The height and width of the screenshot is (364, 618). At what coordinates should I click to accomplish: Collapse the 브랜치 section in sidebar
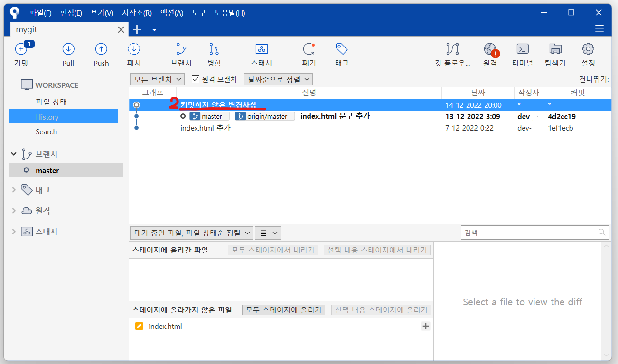tap(14, 154)
